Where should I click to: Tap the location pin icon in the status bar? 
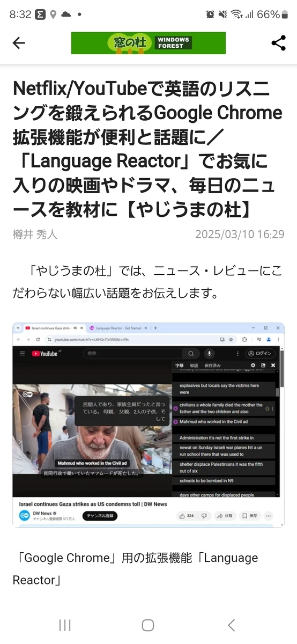53,14
